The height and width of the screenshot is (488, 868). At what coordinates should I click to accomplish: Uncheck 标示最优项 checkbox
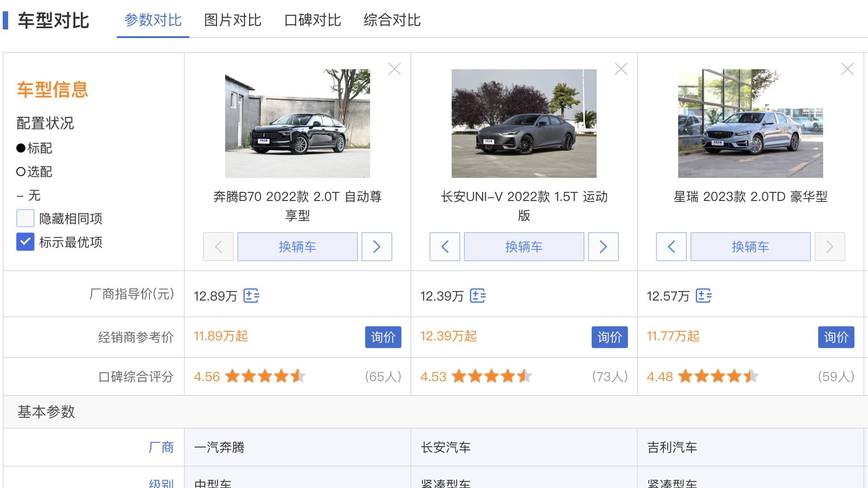(25, 242)
